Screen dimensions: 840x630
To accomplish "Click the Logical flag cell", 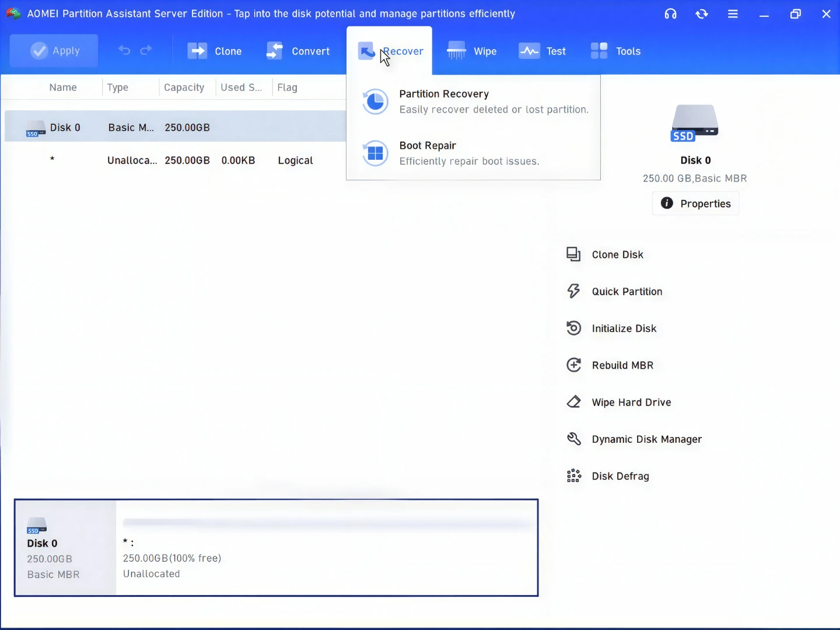I will [295, 160].
